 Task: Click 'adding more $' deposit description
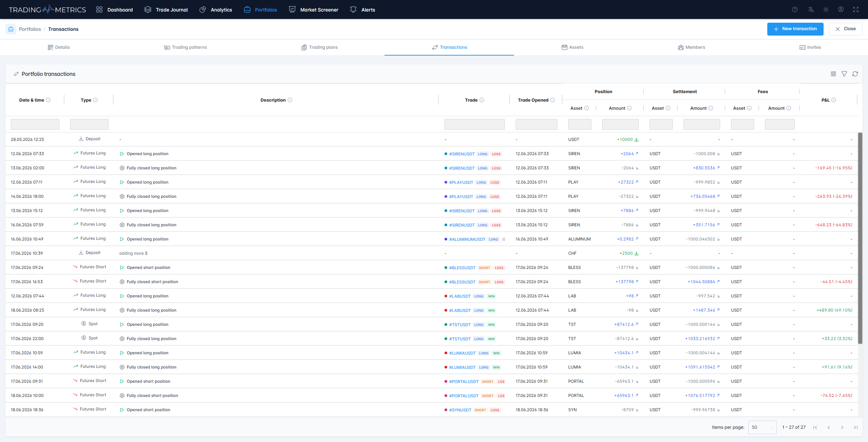coord(133,253)
